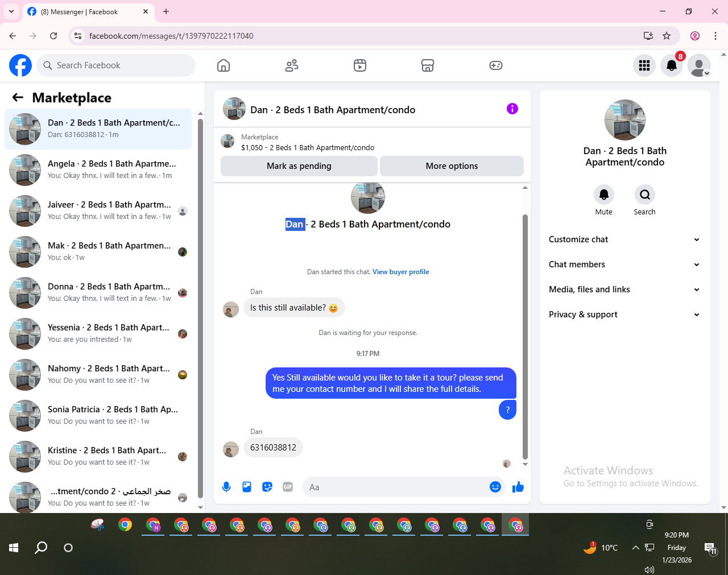728x575 pixels.
Task: Show hidden system tray icons chevron
Action: (635, 548)
